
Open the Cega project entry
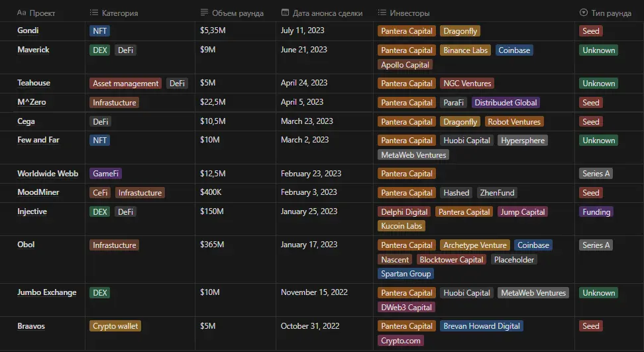coord(26,121)
